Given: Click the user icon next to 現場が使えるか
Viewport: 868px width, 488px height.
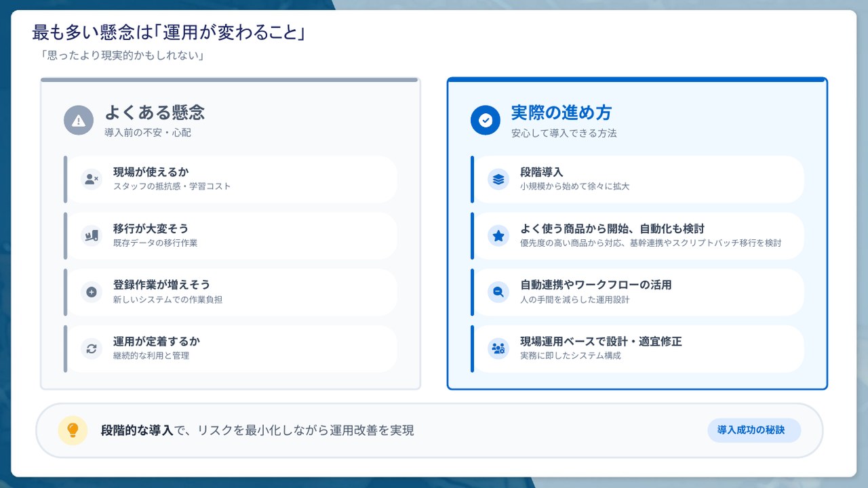Looking at the screenshot, I should (x=91, y=179).
